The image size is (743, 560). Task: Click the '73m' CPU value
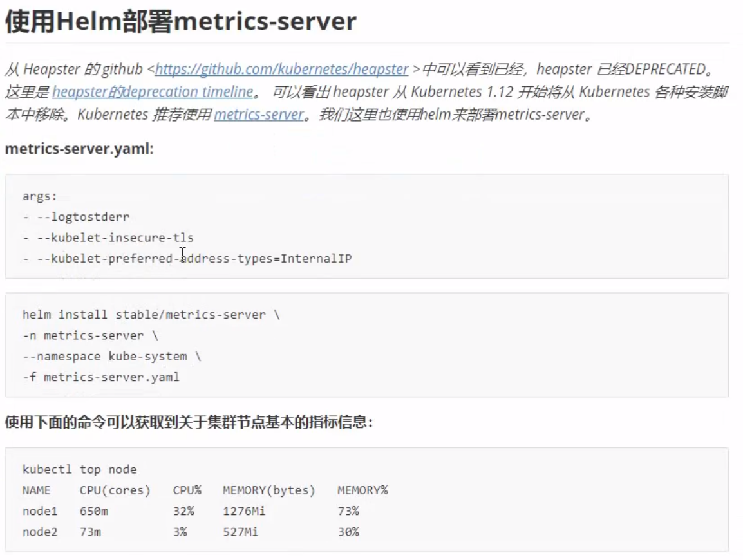90,532
